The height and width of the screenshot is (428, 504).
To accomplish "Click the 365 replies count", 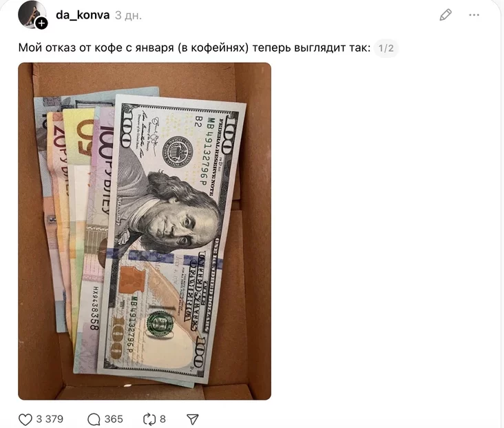I will point(114,419).
